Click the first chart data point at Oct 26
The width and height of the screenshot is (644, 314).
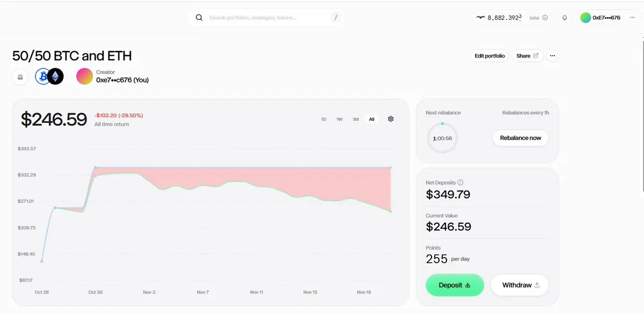(42, 261)
